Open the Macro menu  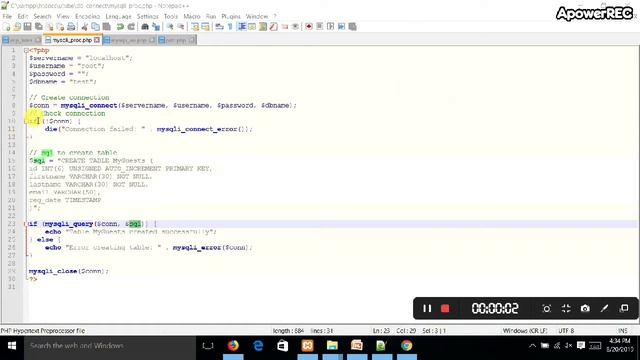pos(191,16)
